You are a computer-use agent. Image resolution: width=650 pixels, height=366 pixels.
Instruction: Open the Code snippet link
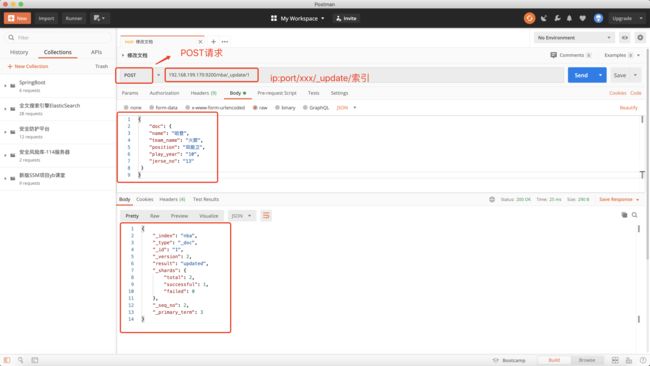[x=636, y=93]
